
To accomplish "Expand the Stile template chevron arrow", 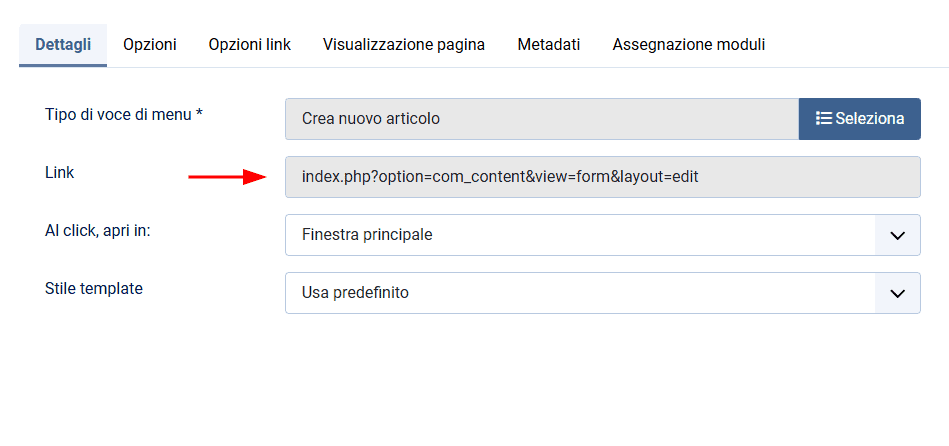I will 897,293.
